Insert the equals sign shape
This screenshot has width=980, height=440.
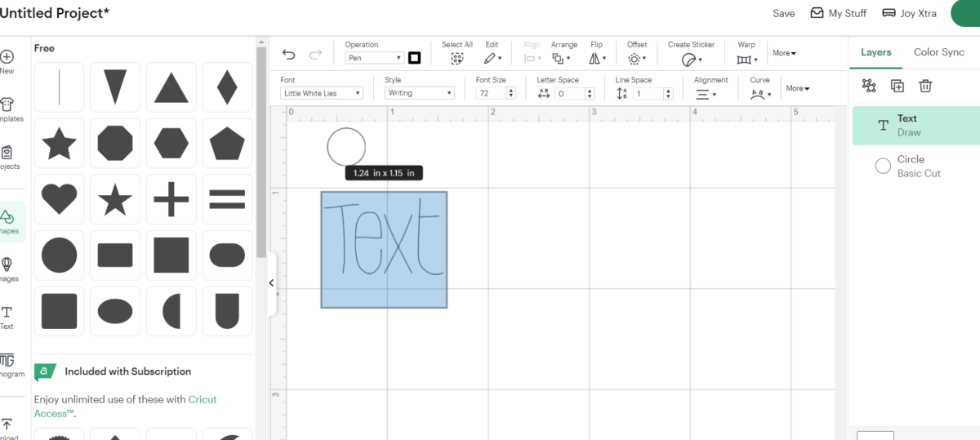(x=227, y=199)
